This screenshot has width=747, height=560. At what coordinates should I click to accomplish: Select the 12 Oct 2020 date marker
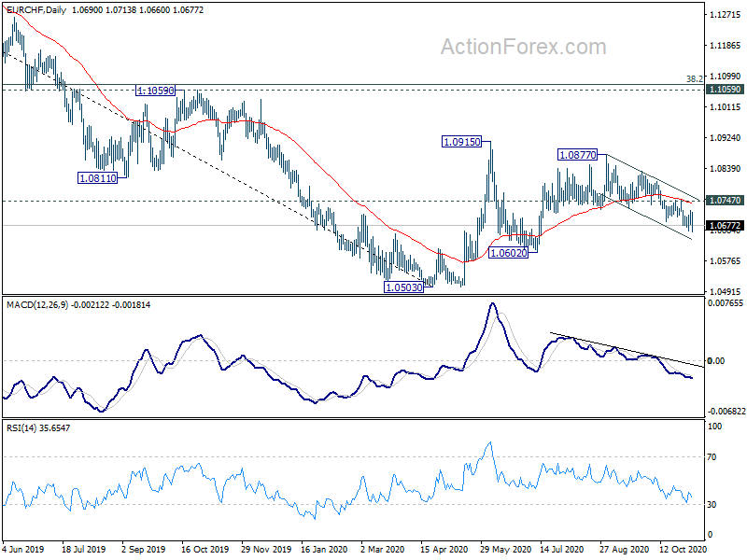coord(683,549)
